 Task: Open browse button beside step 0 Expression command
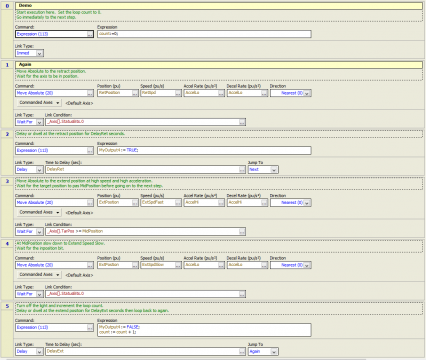90,34
